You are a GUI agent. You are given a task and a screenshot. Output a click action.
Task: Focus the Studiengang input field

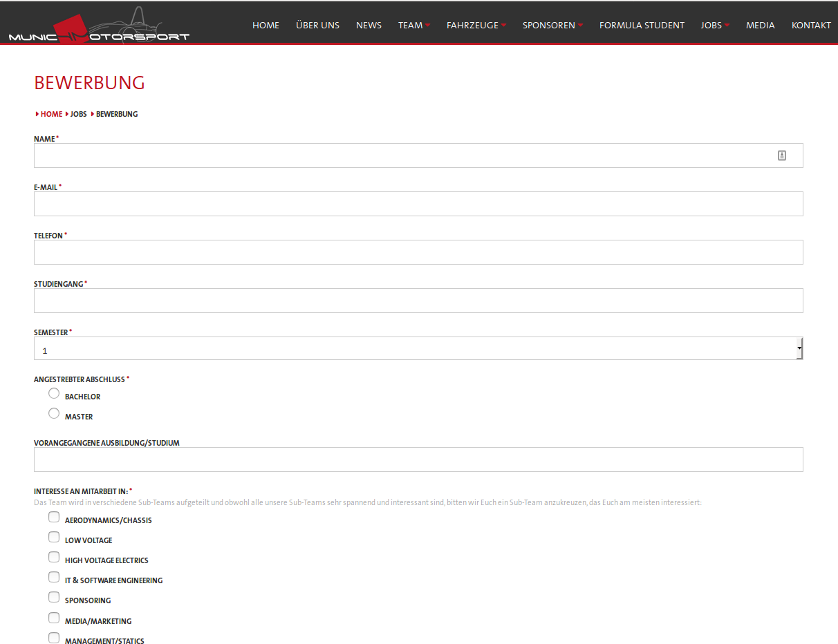(x=418, y=301)
